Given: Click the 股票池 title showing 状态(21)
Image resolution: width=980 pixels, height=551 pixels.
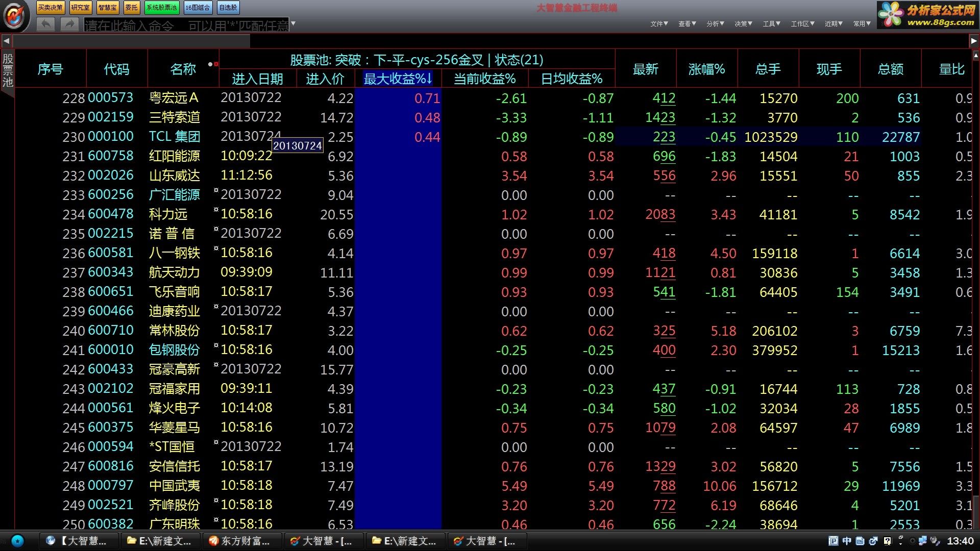Looking at the screenshot, I should point(416,60).
